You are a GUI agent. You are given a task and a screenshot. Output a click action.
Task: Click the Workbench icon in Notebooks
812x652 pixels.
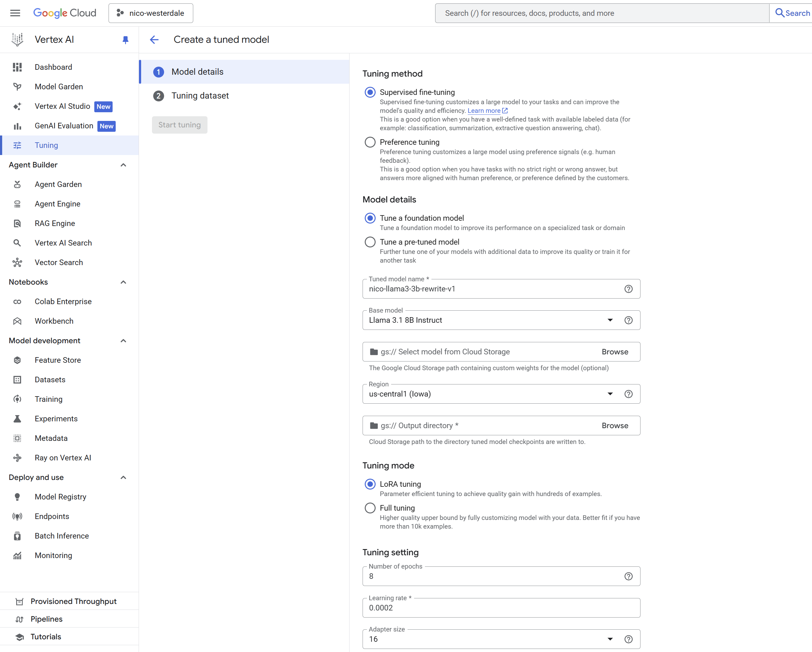click(x=17, y=321)
